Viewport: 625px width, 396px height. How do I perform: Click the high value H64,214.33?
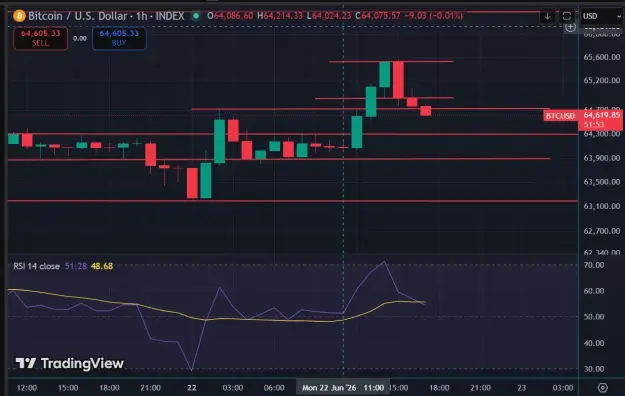tap(280, 16)
